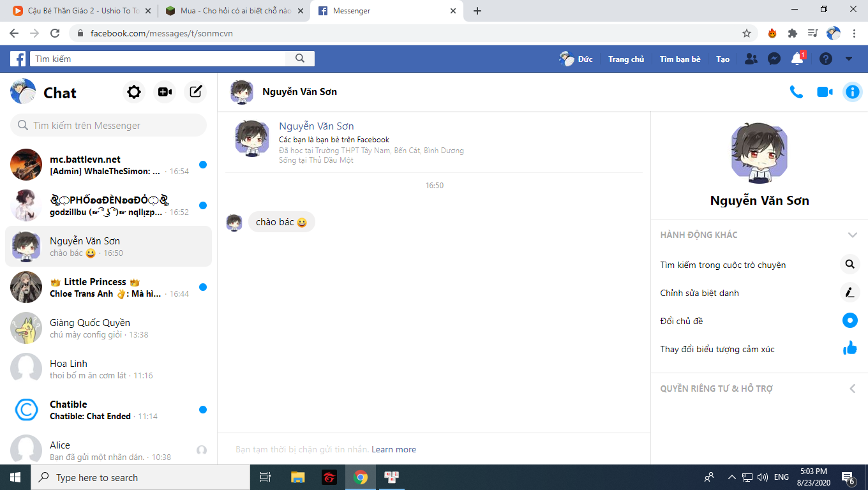Toggle the conversation info panel
Viewport: 868px width, 490px height.
[852, 93]
